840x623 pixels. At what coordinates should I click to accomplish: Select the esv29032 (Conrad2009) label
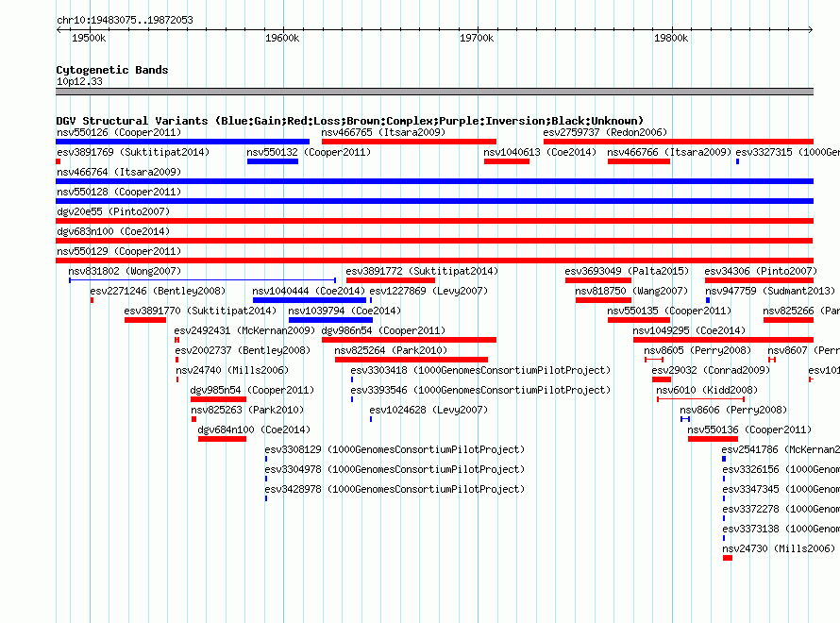711,370
